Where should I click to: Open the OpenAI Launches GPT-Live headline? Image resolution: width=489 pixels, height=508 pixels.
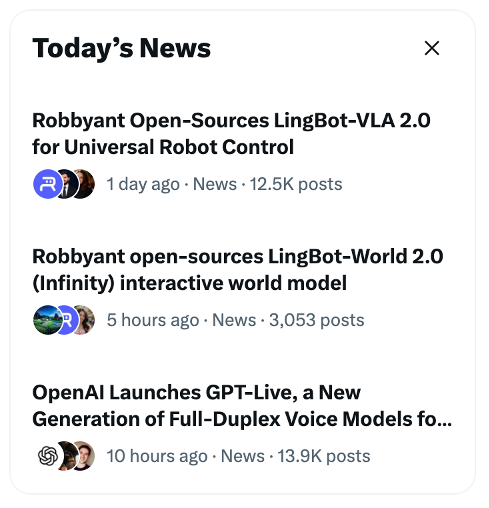(242, 406)
